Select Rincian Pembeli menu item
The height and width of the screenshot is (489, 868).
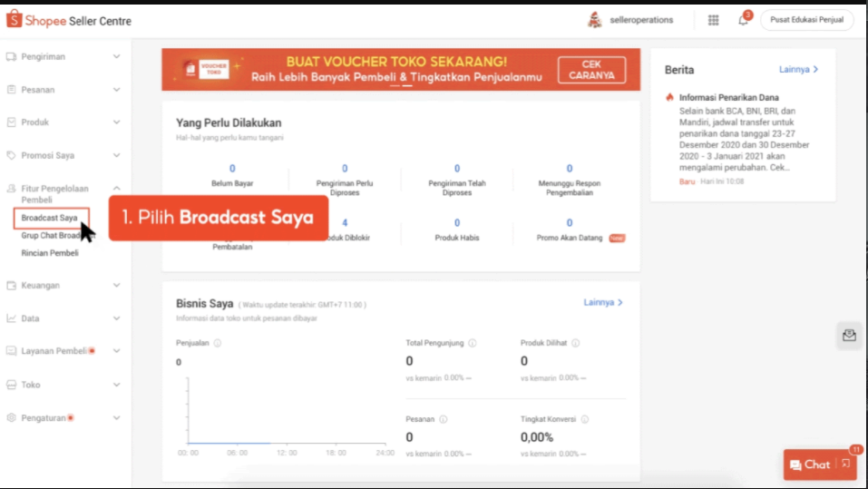tap(50, 253)
